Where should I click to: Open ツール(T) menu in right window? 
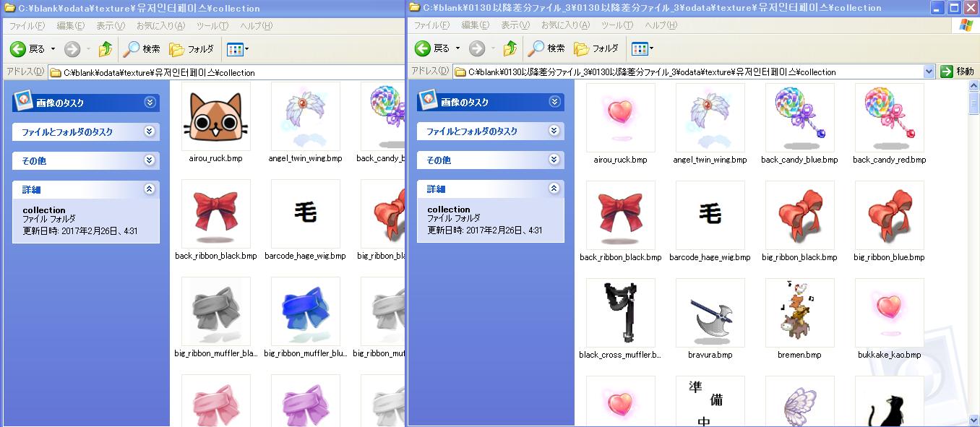616,25
